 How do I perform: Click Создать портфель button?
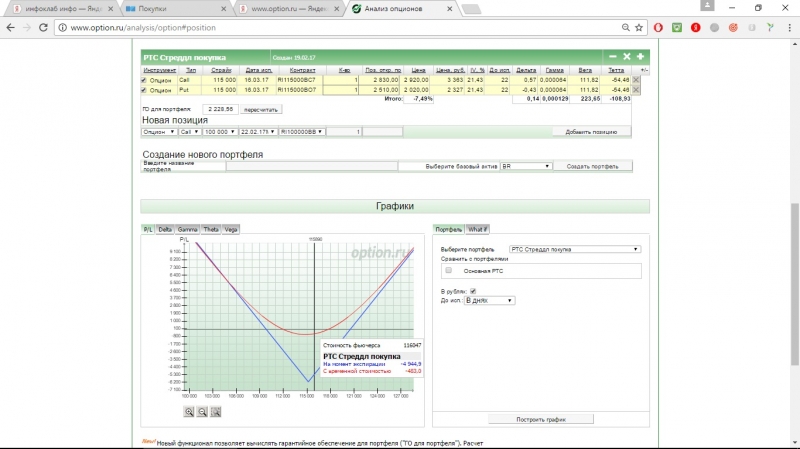592,166
